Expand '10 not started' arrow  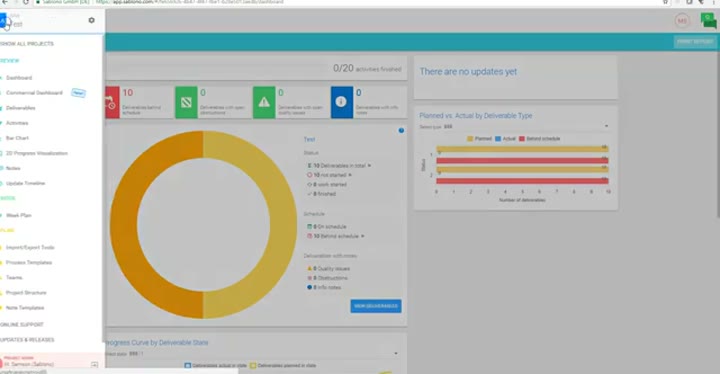click(x=350, y=175)
